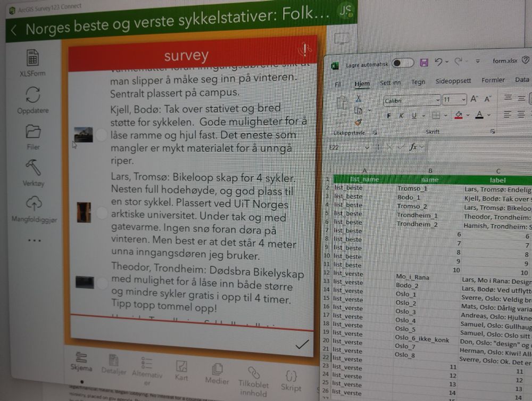
Task: Switch to the Hjem ribbon tab
Action: point(362,84)
